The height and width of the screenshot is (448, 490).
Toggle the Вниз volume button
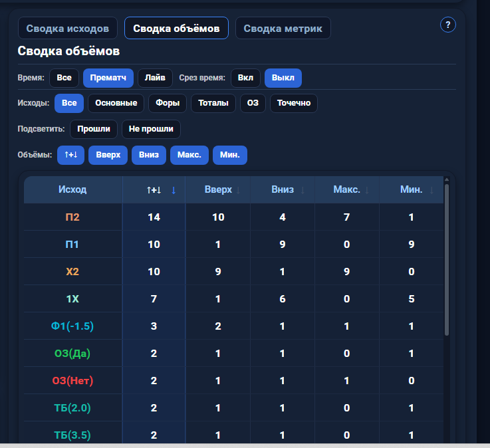[x=149, y=155]
